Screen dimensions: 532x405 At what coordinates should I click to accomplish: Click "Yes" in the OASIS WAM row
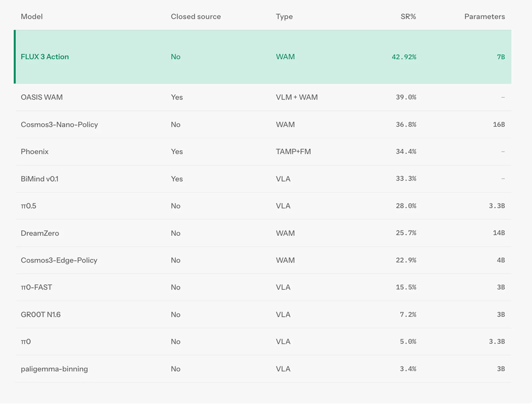(x=177, y=97)
